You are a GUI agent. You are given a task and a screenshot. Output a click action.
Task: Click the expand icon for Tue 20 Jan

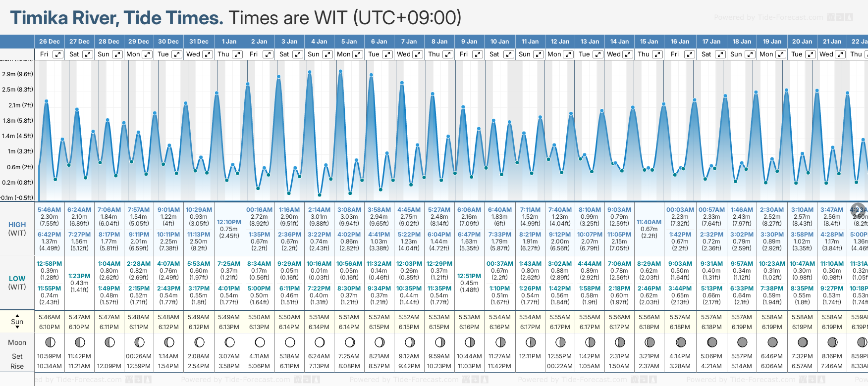(810, 54)
